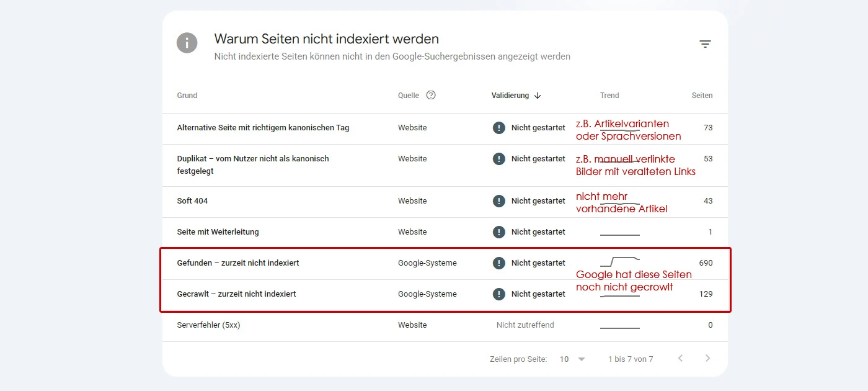Open the rows-per-page dropdown showing 10
The width and height of the screenshot is (868, 391).
573,359
